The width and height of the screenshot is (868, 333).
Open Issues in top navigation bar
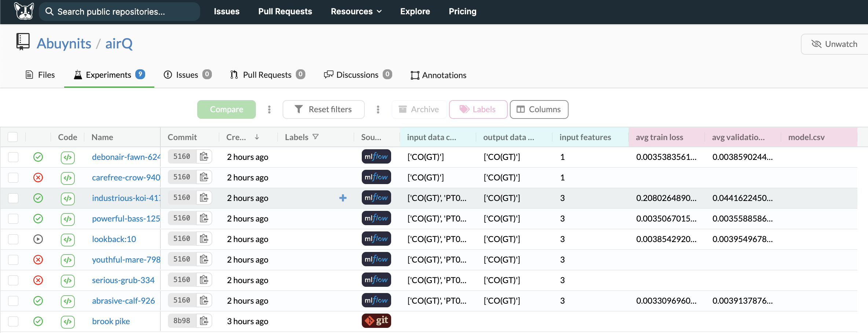[x=227, y=11]
